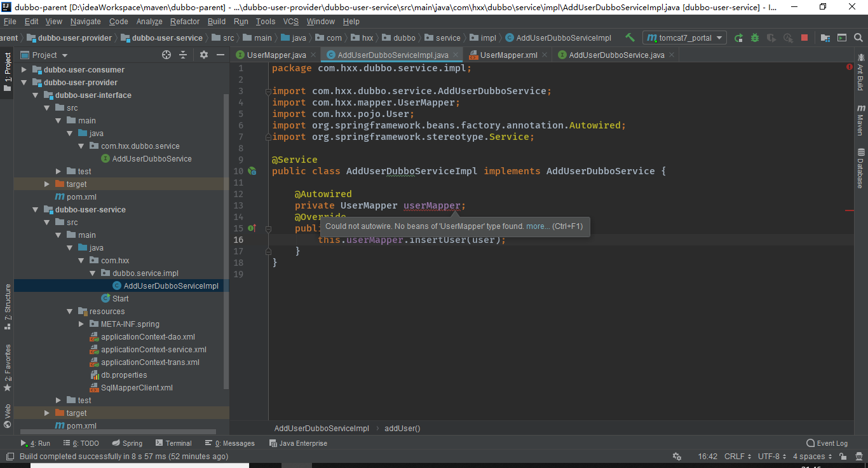
Task: Expand the orange target folder under dubbo-user-interface
Action: click(47, 184)
